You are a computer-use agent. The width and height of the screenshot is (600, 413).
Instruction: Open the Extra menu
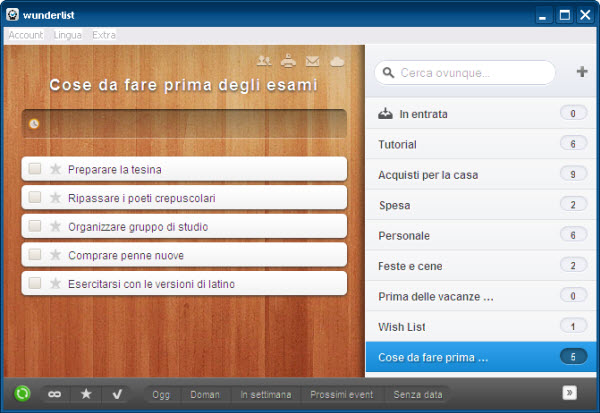click(x=104, y=35)
